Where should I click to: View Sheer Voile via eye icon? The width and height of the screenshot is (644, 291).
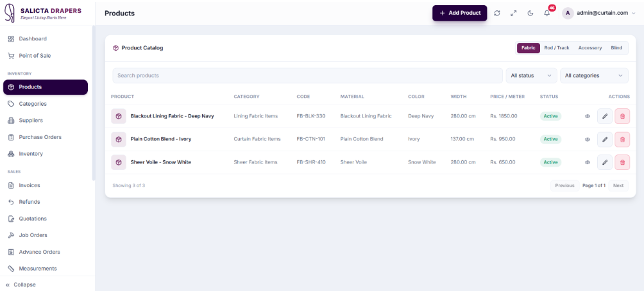coord(588,162)
